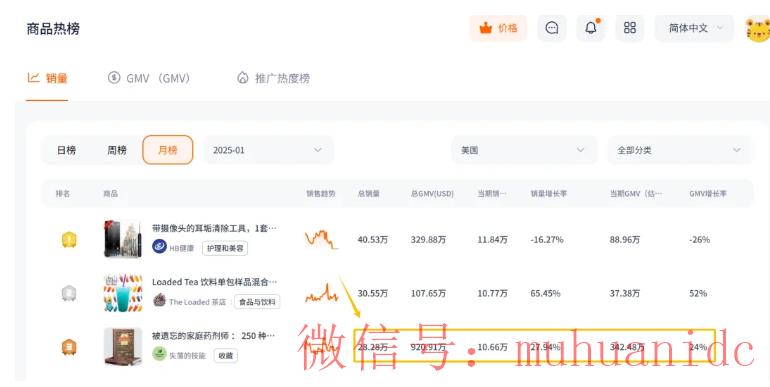This screenshot has width=770, height=387.
Task: Sort by 销量增长率 column header
Action: point(549,194)
